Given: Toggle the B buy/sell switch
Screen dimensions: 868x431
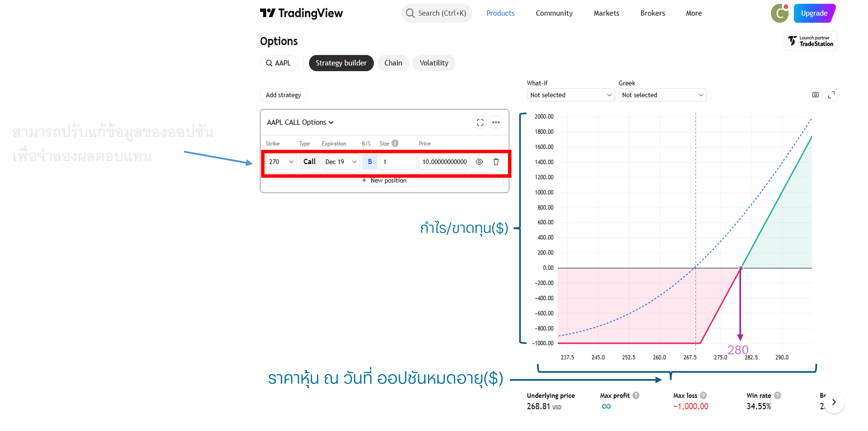Looking at the screenshot, I should [x=370, y=162].
